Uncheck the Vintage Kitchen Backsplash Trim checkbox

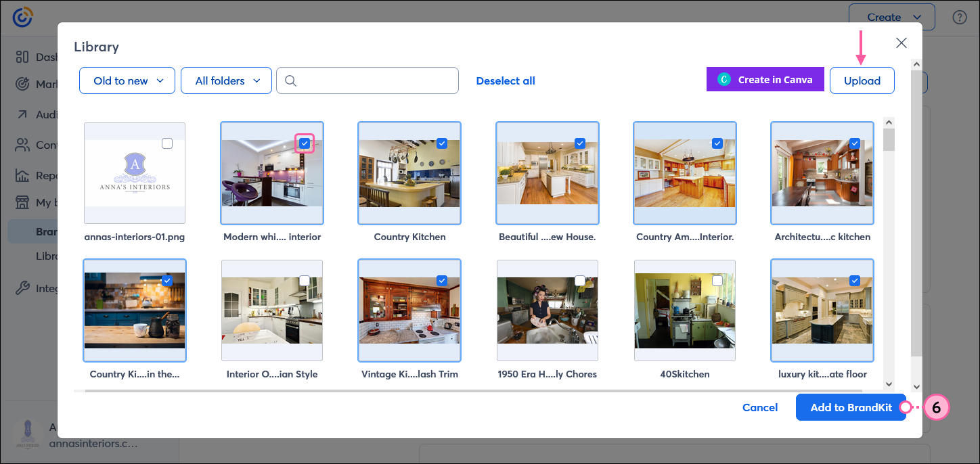click(442, 281)
